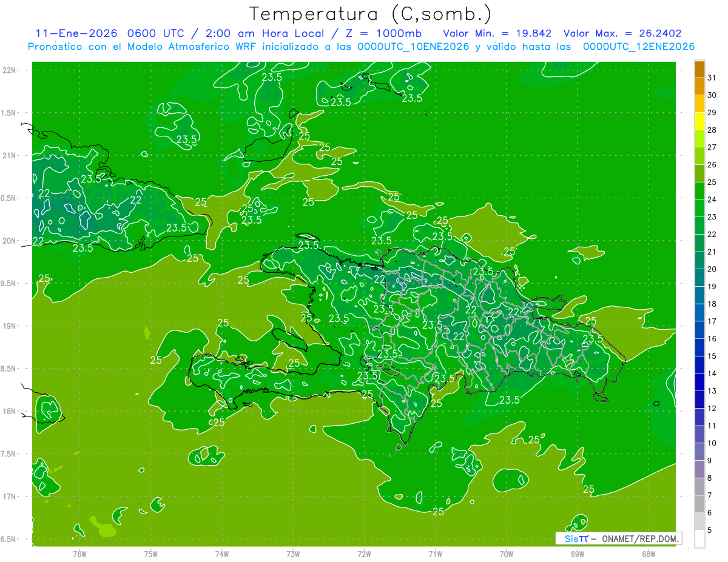728x562 pixels.
Task: Click the '14' label on the color scale
Action: coord(712,373)
